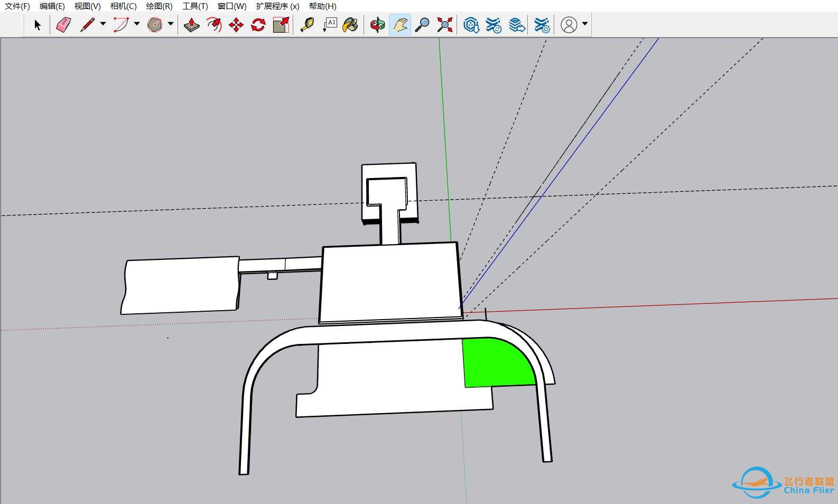The width and height of the screenshot is (838, 504).
Task: Select the Scale tool
Action: pos(281,24)
